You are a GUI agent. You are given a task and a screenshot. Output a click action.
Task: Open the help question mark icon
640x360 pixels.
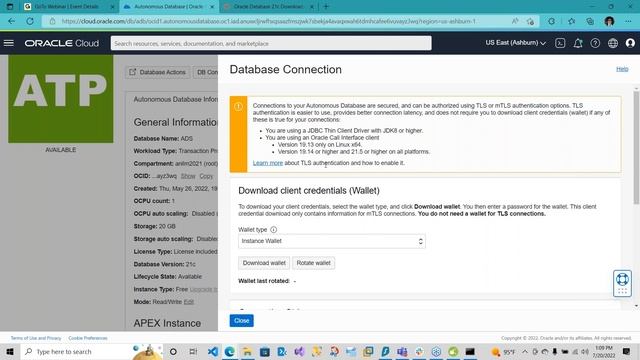pos(595,43)
